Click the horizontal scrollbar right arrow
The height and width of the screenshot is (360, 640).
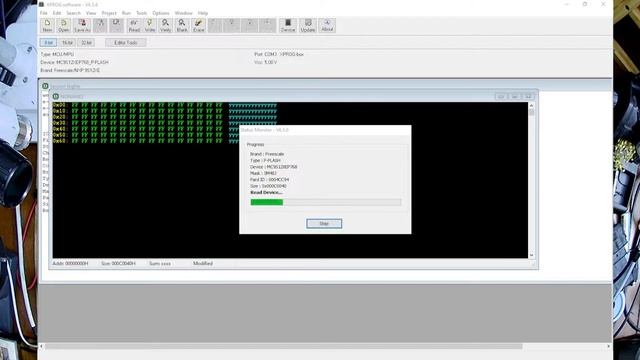(608, 346)
